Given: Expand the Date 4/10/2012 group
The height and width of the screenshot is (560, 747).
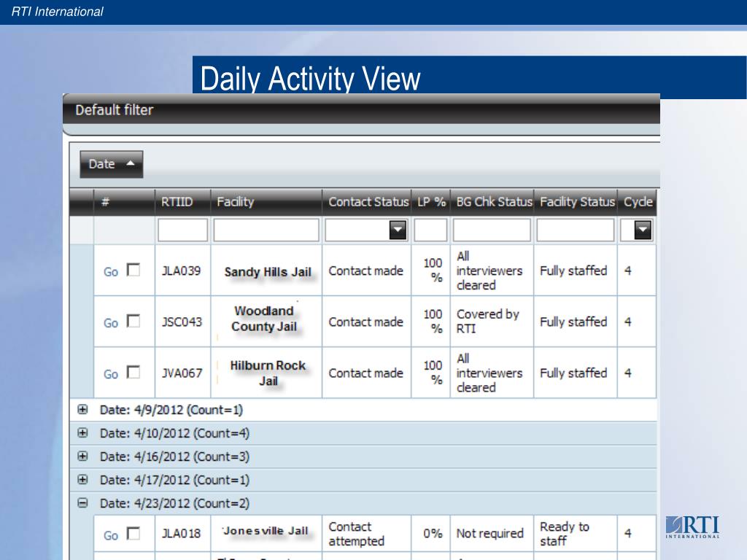Looking at the screenshot, I should (x=83, y=433).
